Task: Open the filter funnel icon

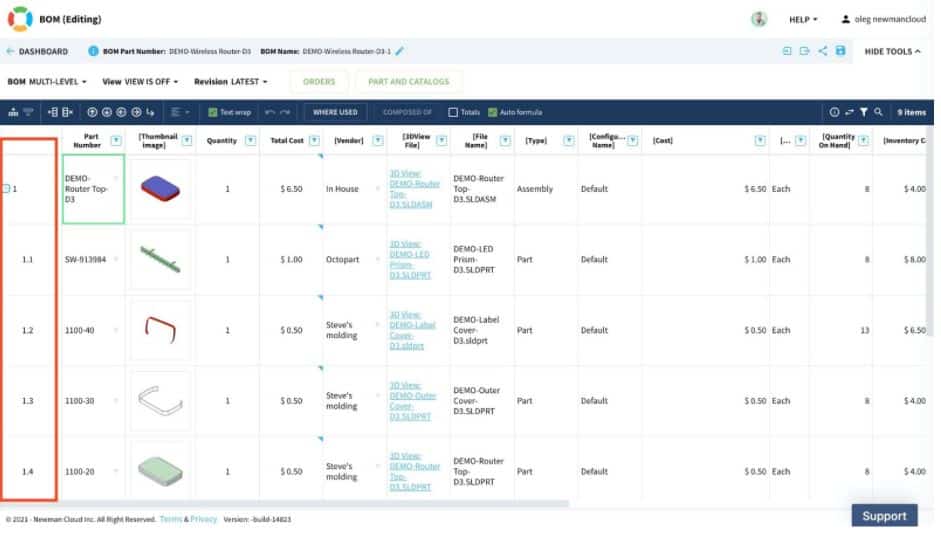Action: (864, 112)
